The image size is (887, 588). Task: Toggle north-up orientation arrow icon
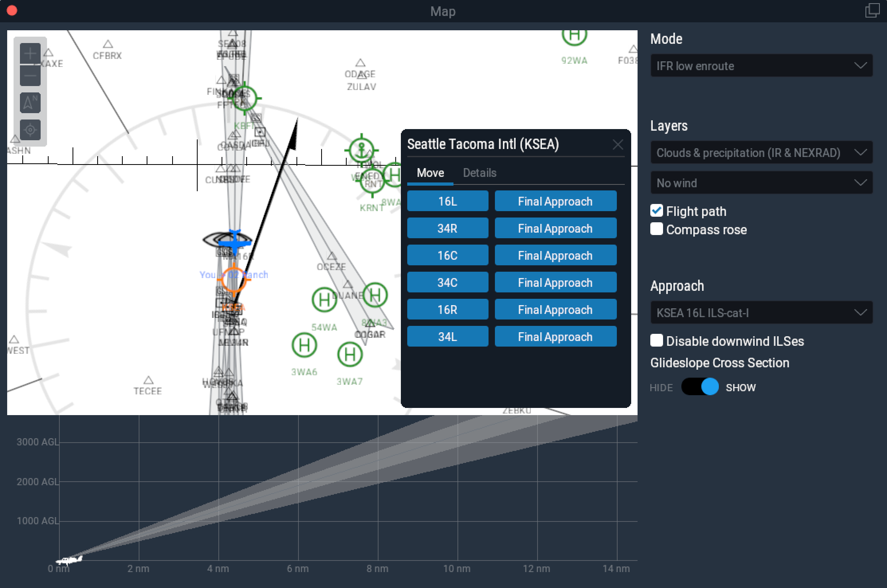pos(30,102)
